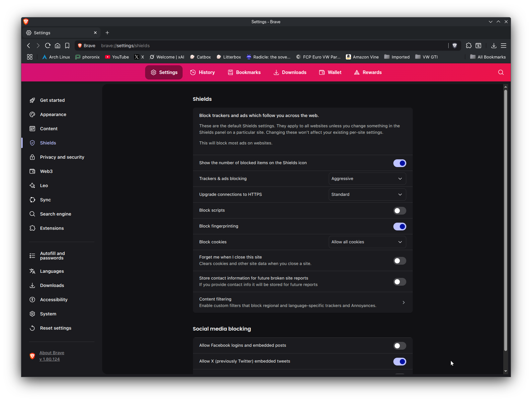The image size is (532, 402).
Task: Open the Welcome | xAI bookmark
Action: 167,57
